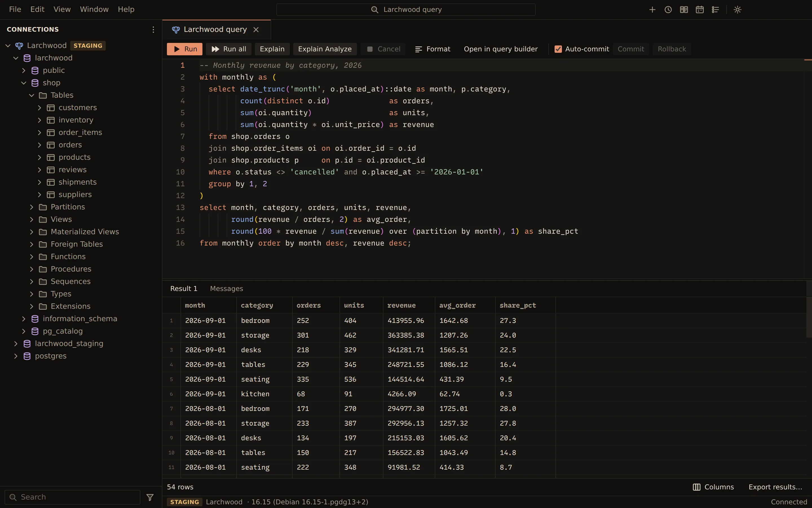Collapse the shop schema

24,83
